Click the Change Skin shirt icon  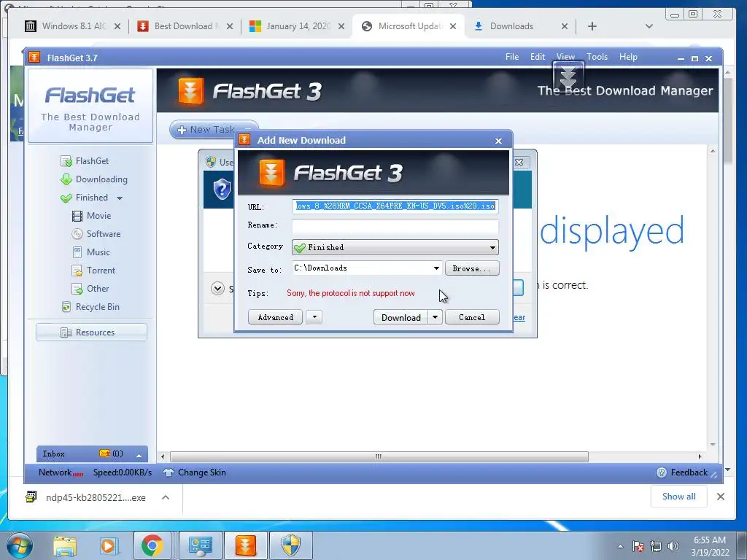pos(169,472)
